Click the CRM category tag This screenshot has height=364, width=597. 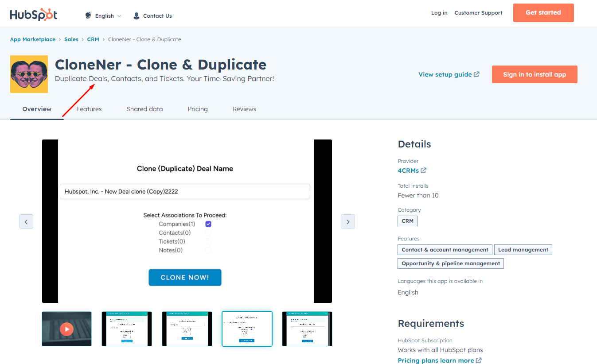click(x=408, y=221)
